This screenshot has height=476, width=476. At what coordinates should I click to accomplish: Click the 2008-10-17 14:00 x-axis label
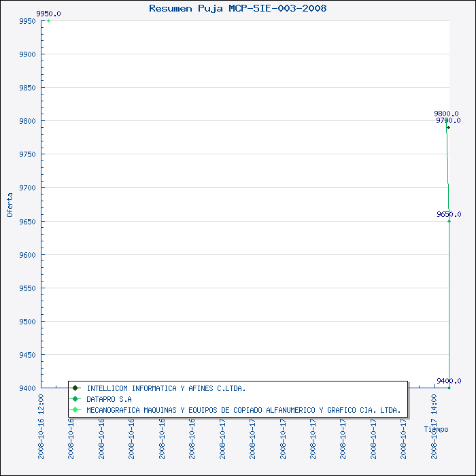pyautogui.click(x=434, y=426)
